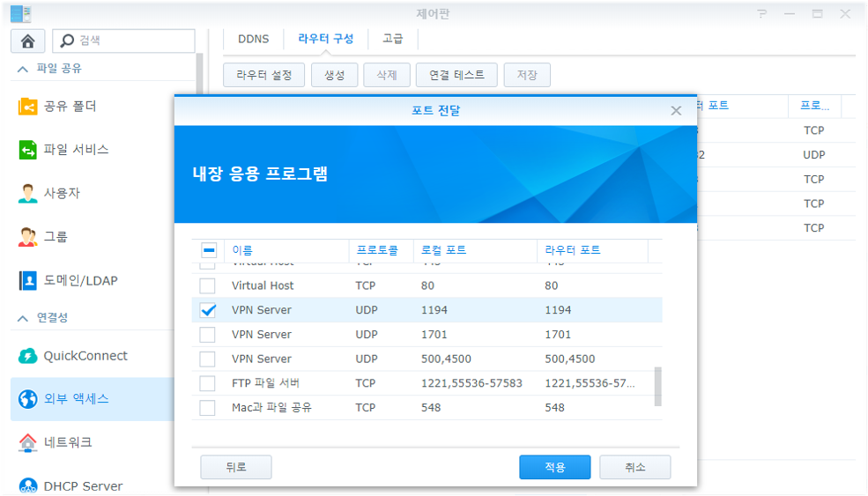Open the 그룹 group icon
The width and height of the screenshot is (868, 496).
(27, 237)
